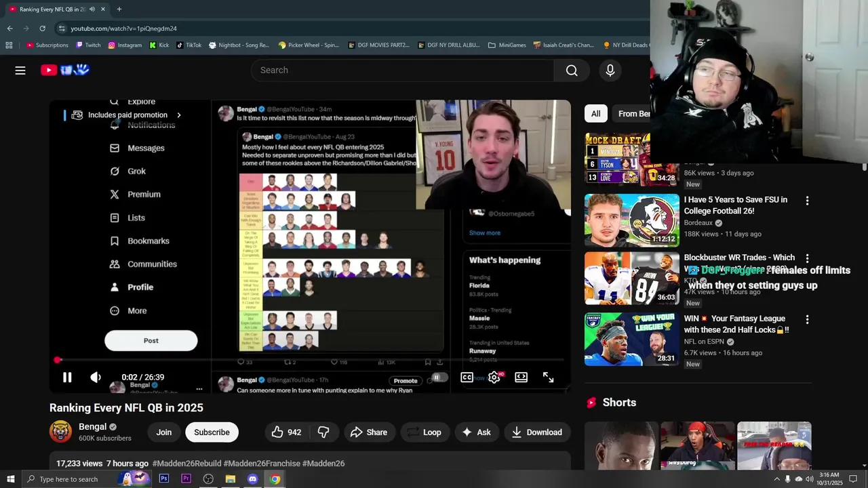This screenshot has width=868, height=488.
Task: Go to the YouTube home logo
Action: click(65, 70)
